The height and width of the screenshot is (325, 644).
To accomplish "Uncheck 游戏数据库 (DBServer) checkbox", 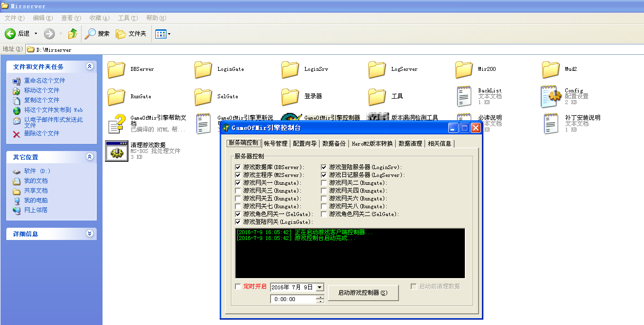I will coord(238,167).
